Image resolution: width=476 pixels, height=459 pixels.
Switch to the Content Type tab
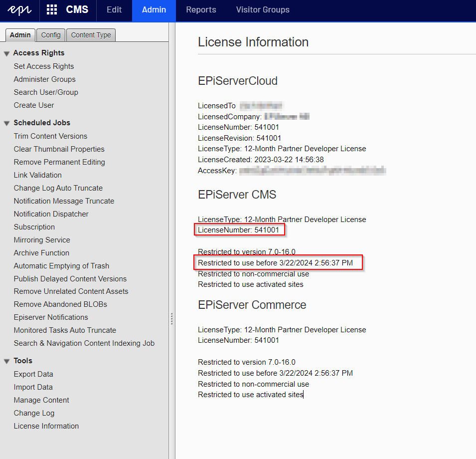[x=91, y=35]
